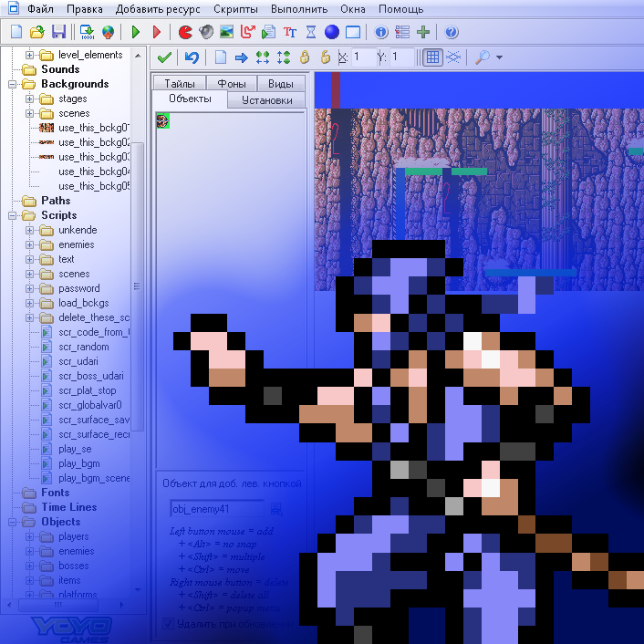Switch to the Виды tab
The width and height of the screenshot is (644, 644).
[281, 84]
